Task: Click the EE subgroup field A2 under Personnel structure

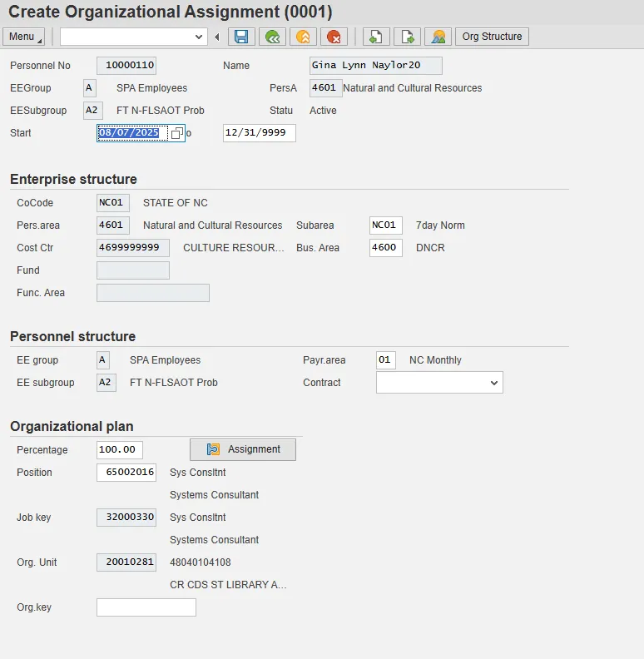Action: point(107,383)
